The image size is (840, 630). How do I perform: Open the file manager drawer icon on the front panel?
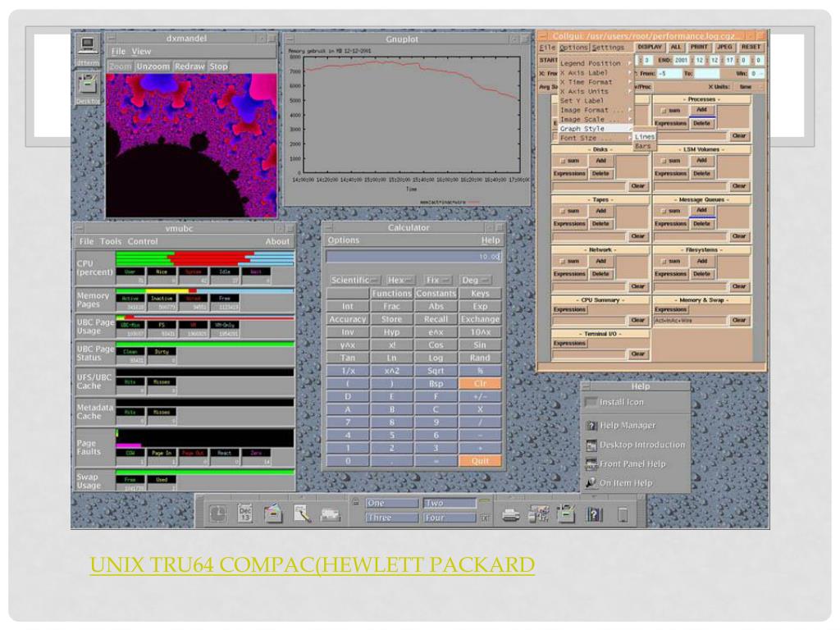point(273,514)
